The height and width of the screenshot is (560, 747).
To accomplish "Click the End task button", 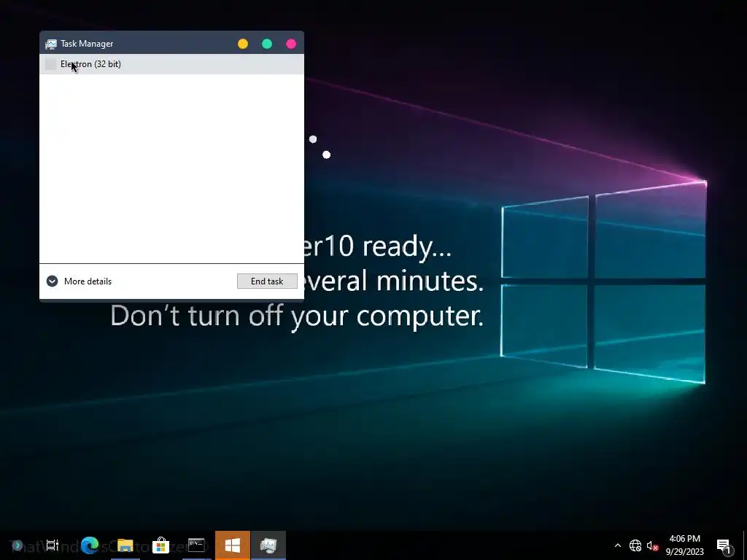I will [267, 281].
